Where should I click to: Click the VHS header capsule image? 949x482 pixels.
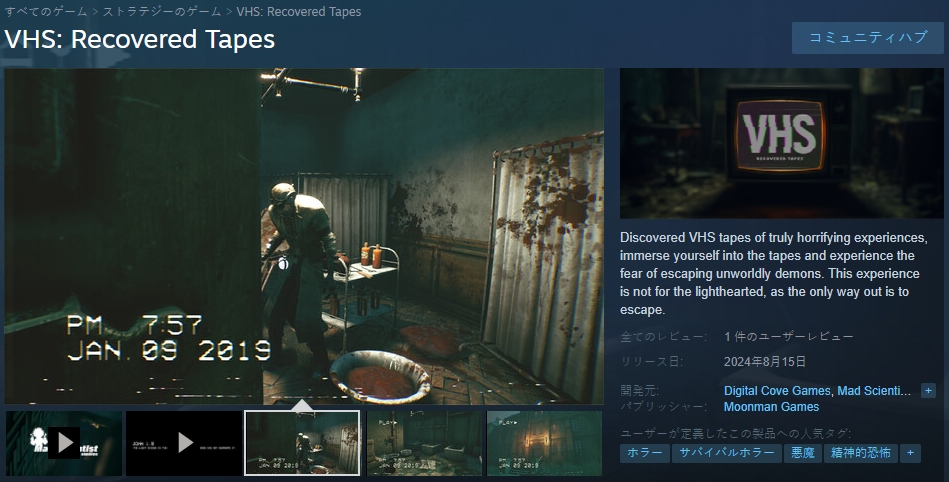tap(781, 143)
